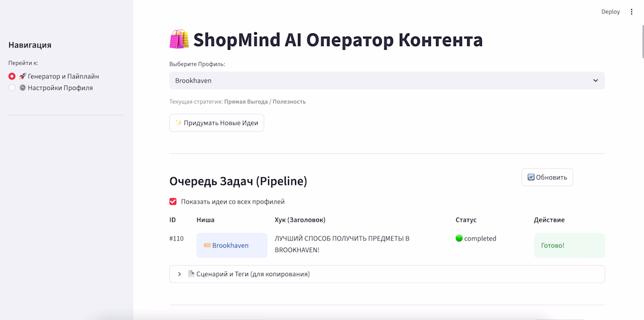
Task: Click the Текущая стратегия caption text
Action: point(237,101)
